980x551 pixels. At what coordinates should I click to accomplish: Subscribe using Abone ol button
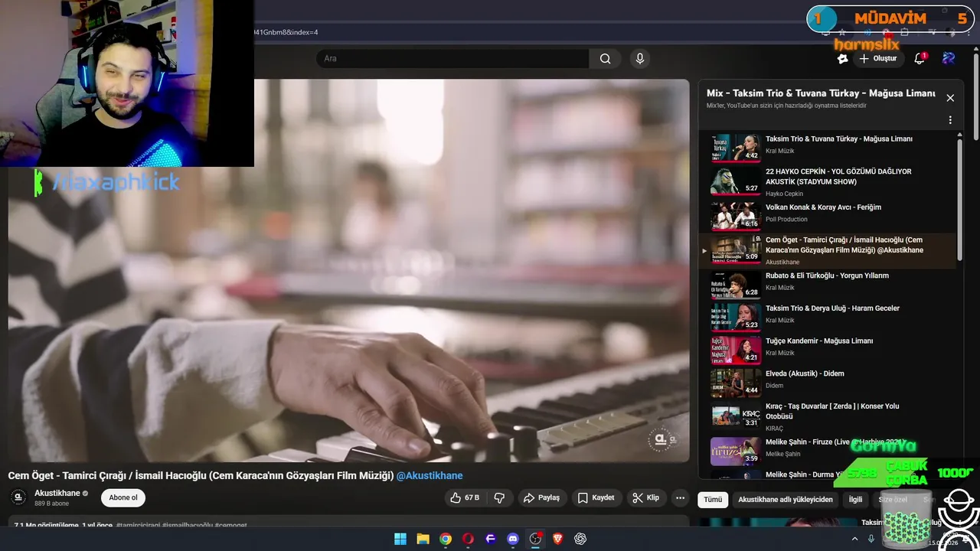pyautogui.click(x=123, y=497)
